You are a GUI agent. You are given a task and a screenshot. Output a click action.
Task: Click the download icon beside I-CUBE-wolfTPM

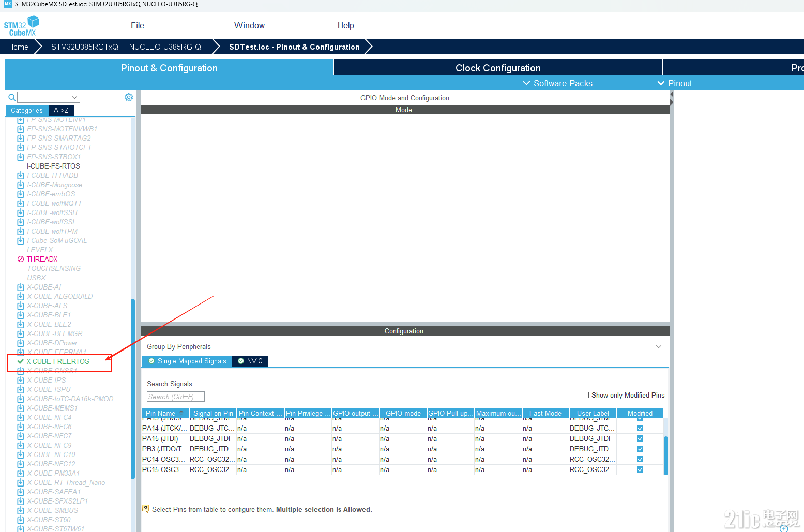click(x=21, y=231)
